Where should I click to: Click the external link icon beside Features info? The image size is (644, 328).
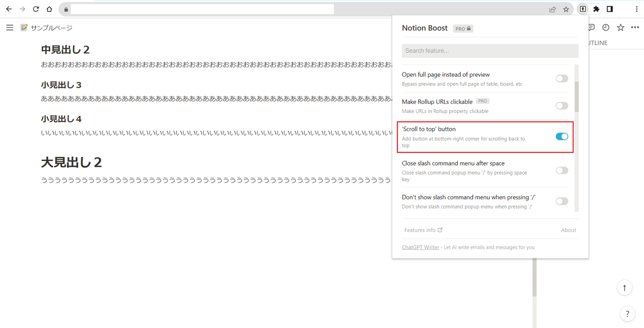coord(440,230)
